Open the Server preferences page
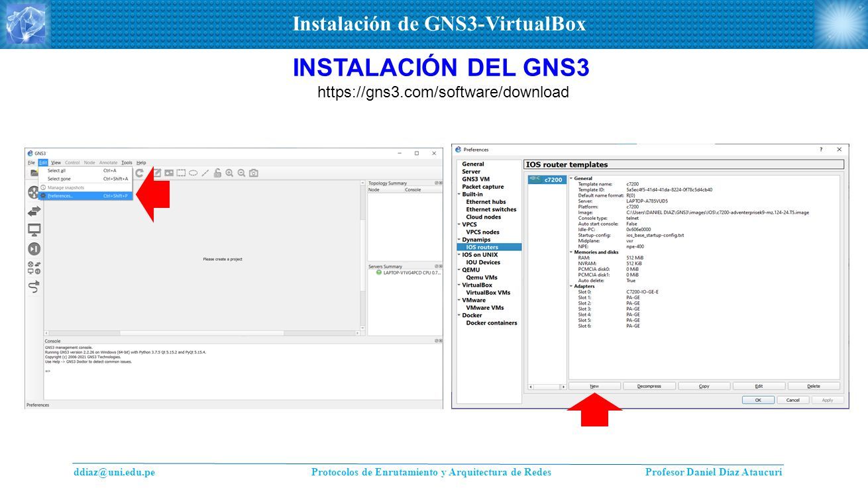This screenshot has width=868, height=488. tap(471, 171)
